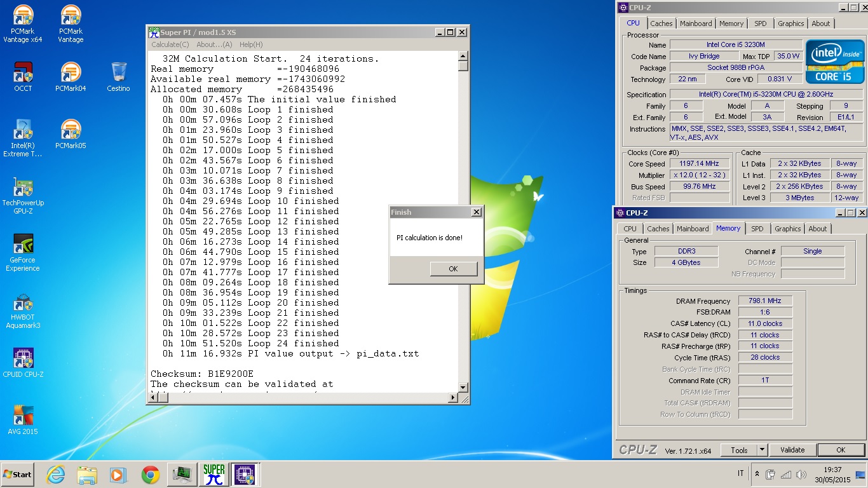Select the PCMark05 desktop icon
Screen dimensions: 868x488
[x=71, y=134]
